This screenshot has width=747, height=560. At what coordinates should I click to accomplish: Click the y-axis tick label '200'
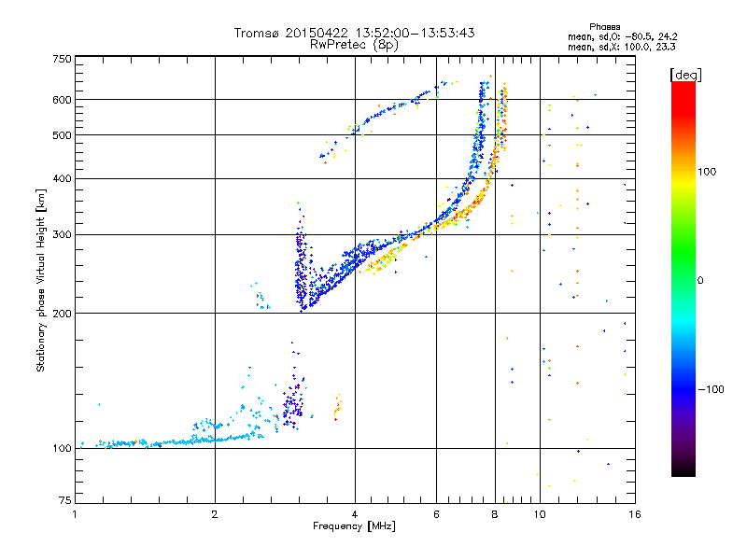[62, 314]
